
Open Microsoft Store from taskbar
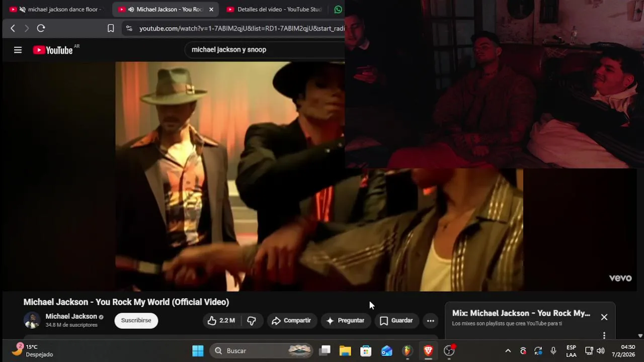click(x=366, y=350)
